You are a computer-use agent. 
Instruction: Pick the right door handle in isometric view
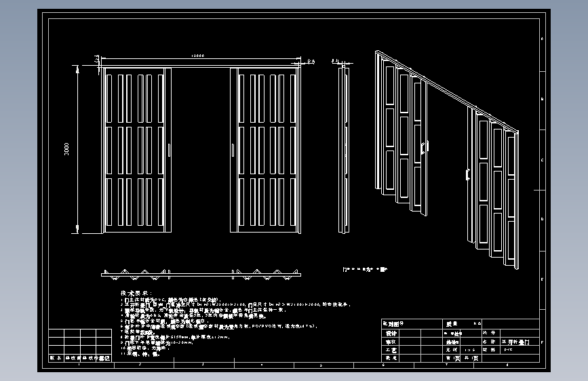coord(468,175)
